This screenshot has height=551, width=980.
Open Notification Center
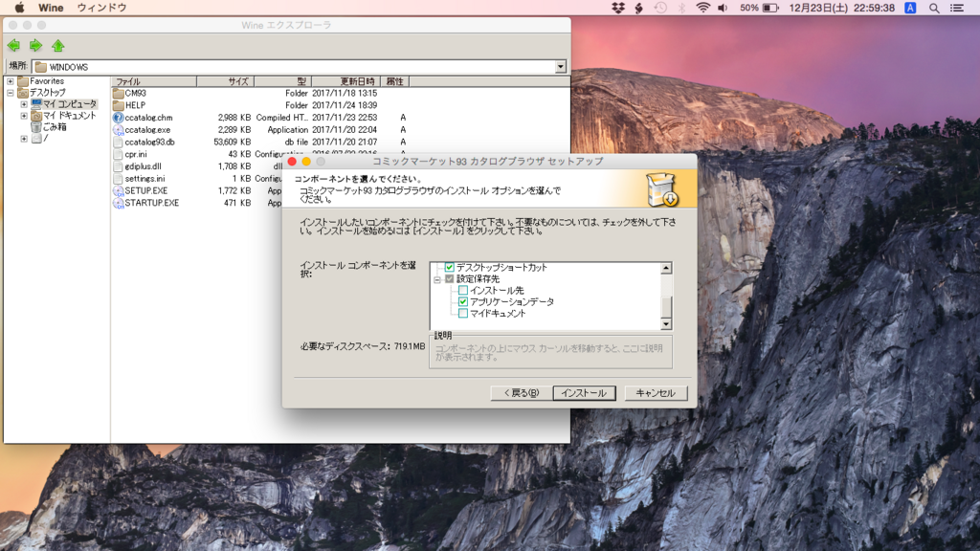[x=957, y=8]
